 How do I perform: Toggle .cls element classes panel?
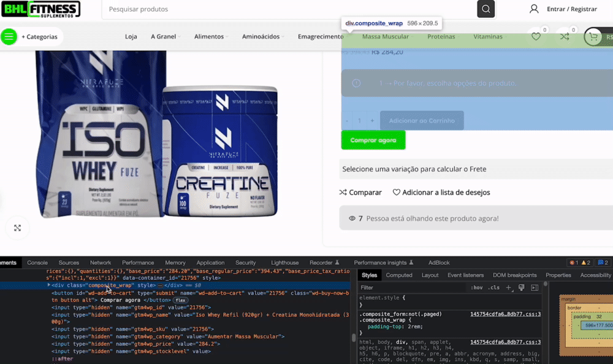point(493,287)
